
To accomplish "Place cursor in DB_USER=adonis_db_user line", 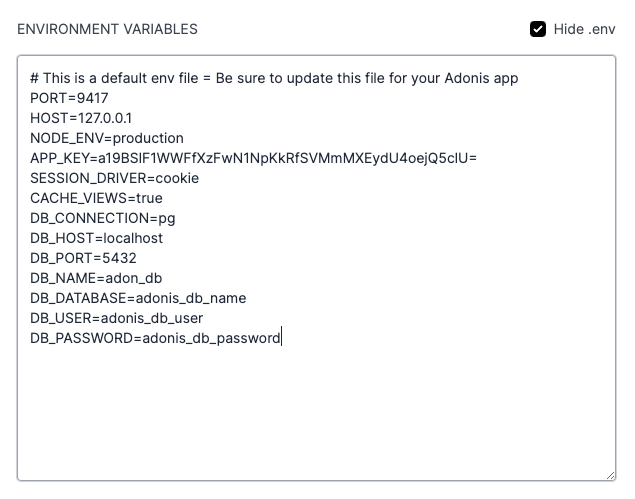I will 117,318.
